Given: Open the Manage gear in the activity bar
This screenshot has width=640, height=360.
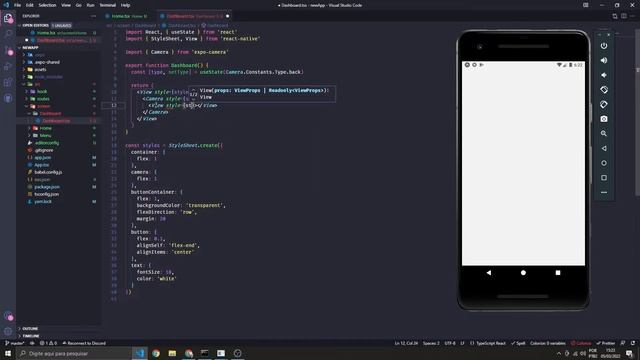Looking at the screenshot, I should pyautogui.click(x=8, y=331).
